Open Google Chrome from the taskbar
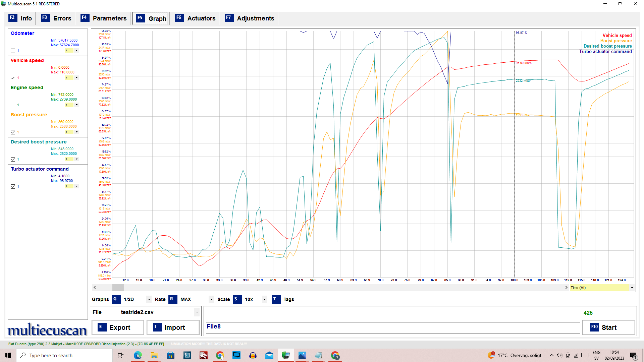Viewport: 644px width, 362px height. [220, 355]
